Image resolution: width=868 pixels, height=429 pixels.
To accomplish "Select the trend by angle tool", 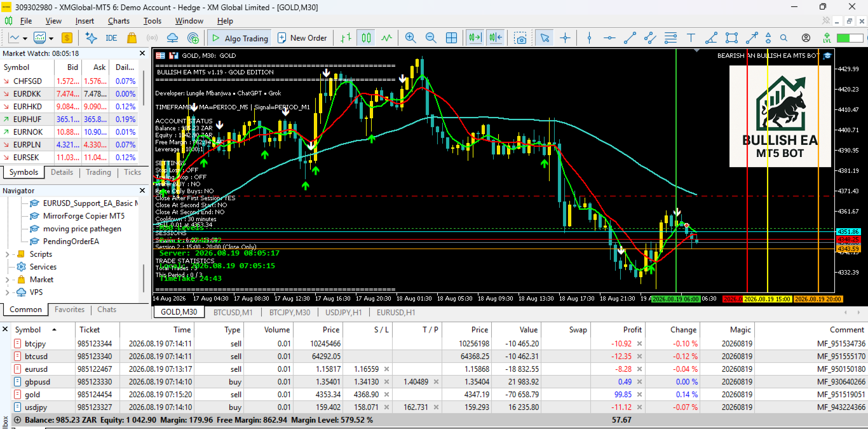I will [x=711, y=38].
